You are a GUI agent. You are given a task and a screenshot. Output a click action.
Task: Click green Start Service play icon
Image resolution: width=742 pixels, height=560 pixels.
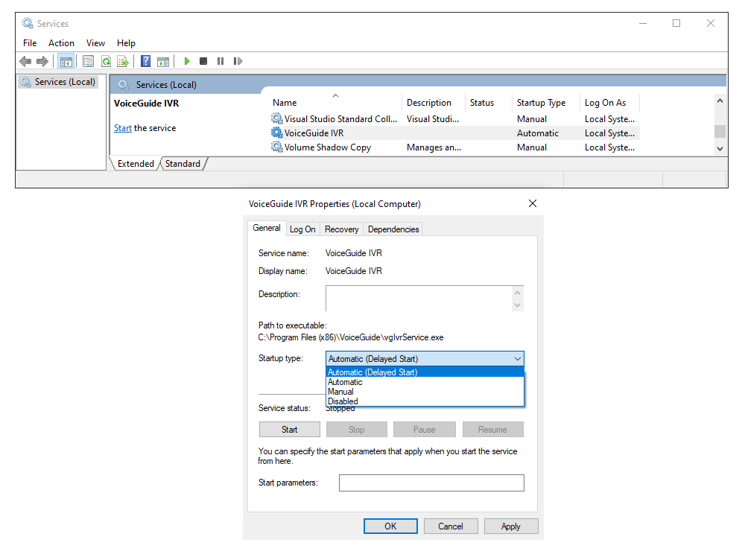click(x=187, y=61)
